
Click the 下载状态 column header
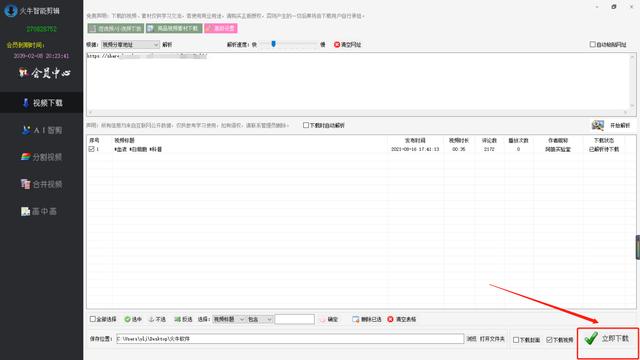point(604,140)
